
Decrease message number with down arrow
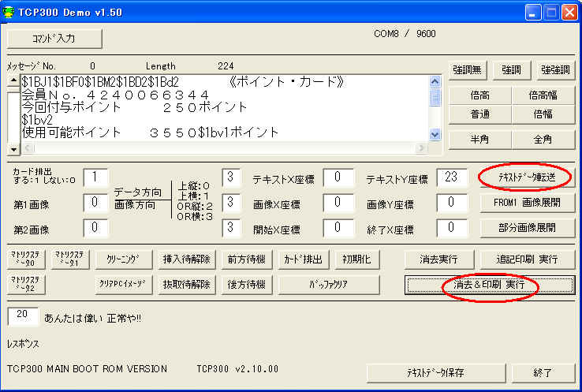tap(13, 150)
